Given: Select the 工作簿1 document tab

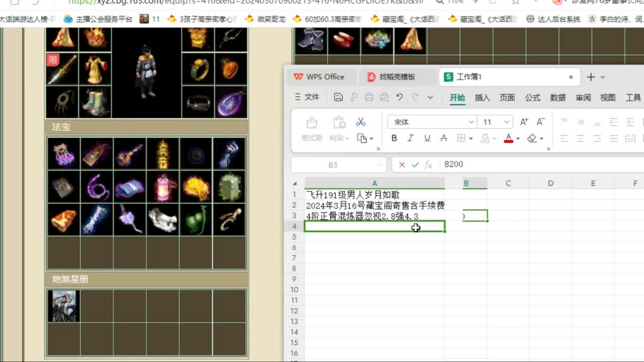Looking at the screenshot, I should (x=509, y=77).
